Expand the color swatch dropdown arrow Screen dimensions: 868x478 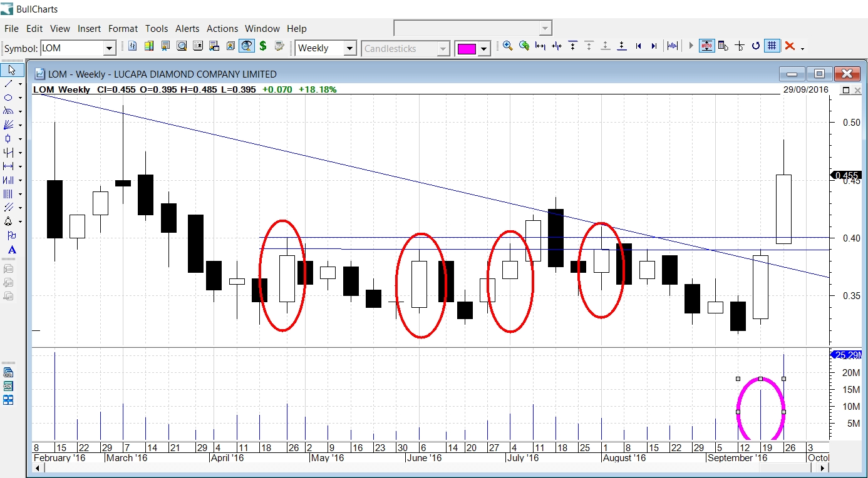483,49
